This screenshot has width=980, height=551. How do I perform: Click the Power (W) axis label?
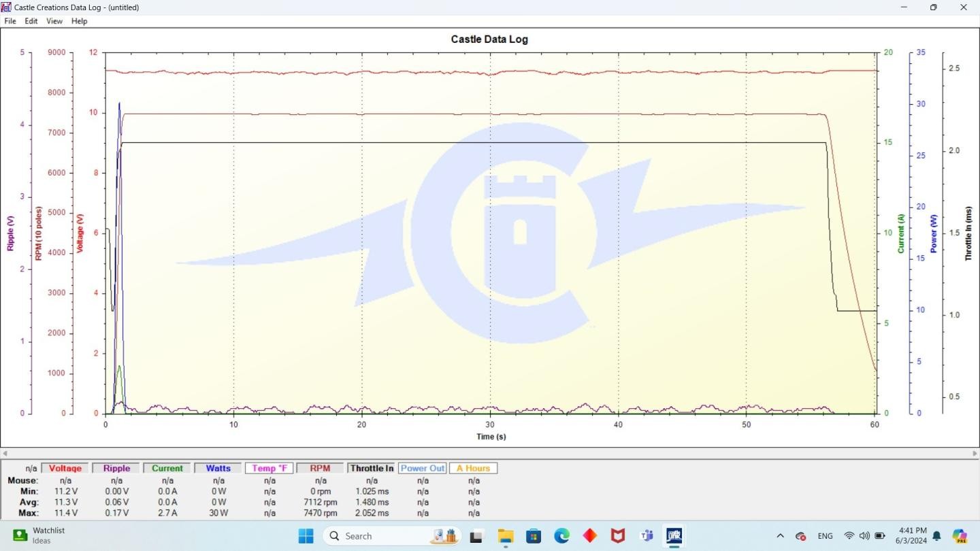click(934, 233)
